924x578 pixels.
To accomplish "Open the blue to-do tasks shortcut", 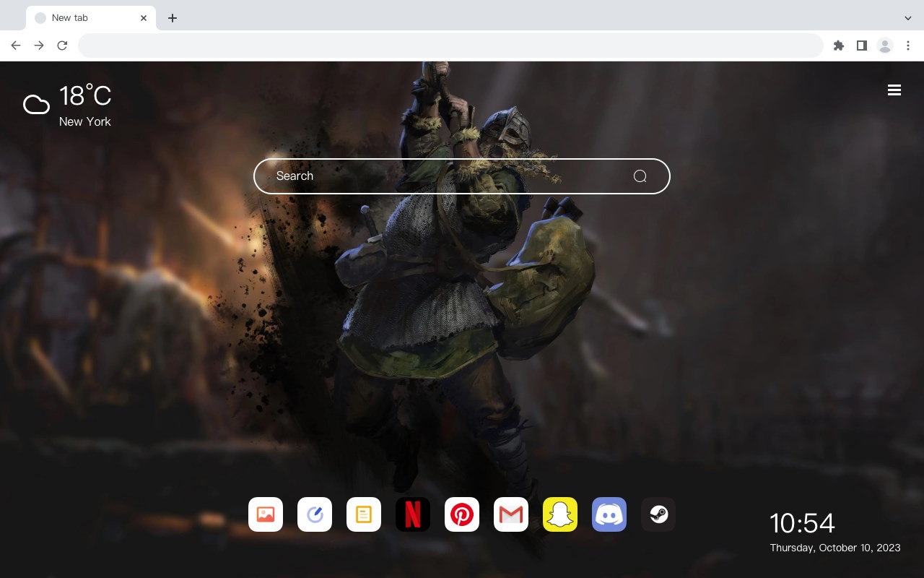I will (x=315, y=514).
